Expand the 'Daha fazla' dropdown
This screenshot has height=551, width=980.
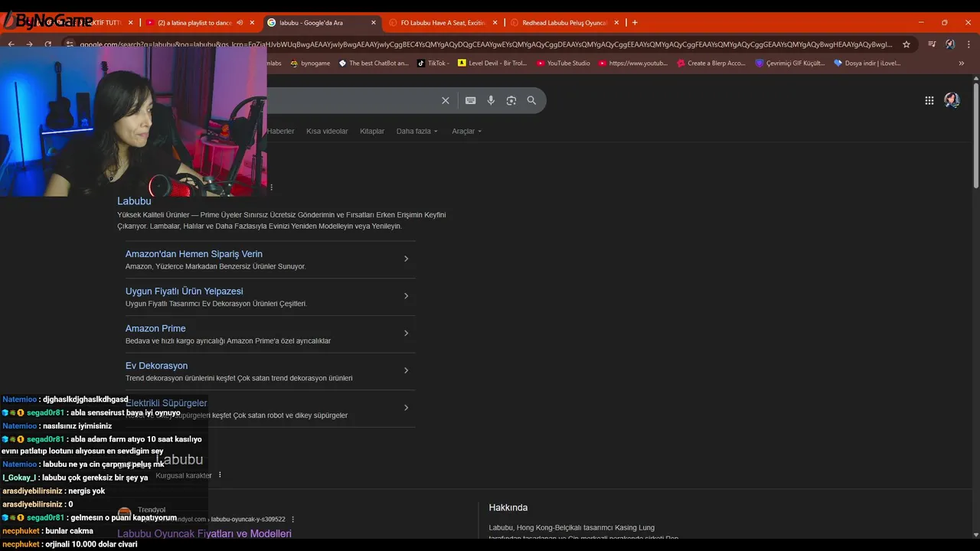click(x=416, y=131)
